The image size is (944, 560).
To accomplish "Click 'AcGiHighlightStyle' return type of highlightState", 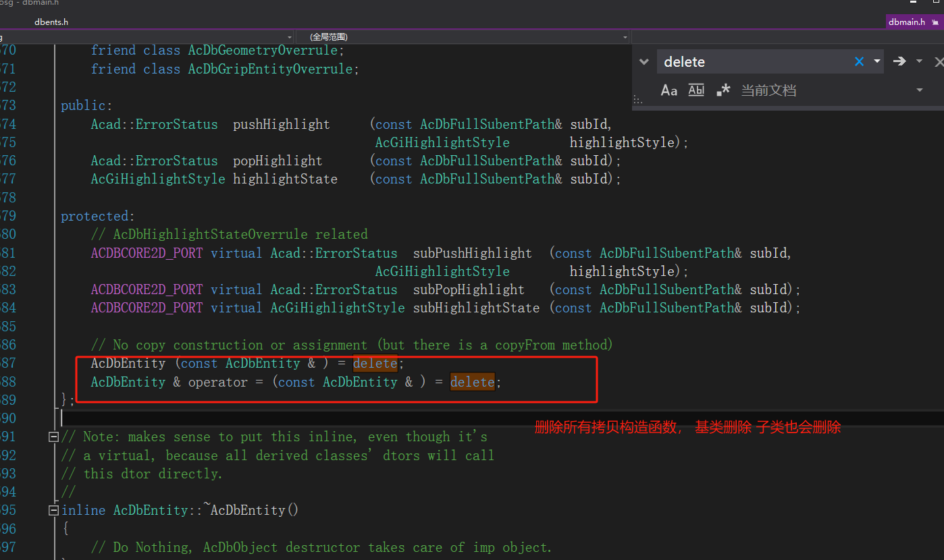I will pos(158,179).
